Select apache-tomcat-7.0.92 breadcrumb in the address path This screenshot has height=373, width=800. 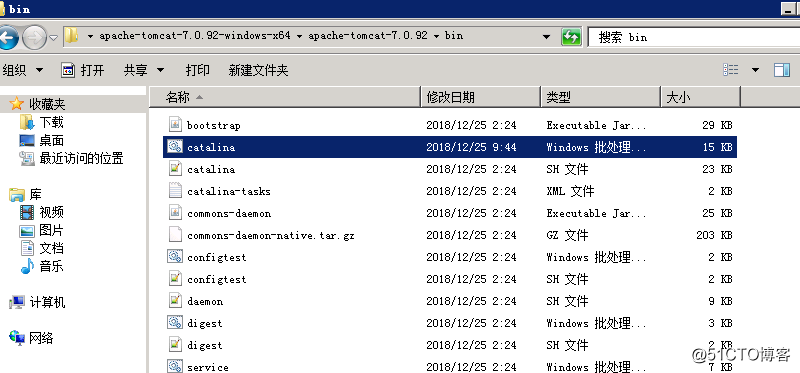click(368, 36)
